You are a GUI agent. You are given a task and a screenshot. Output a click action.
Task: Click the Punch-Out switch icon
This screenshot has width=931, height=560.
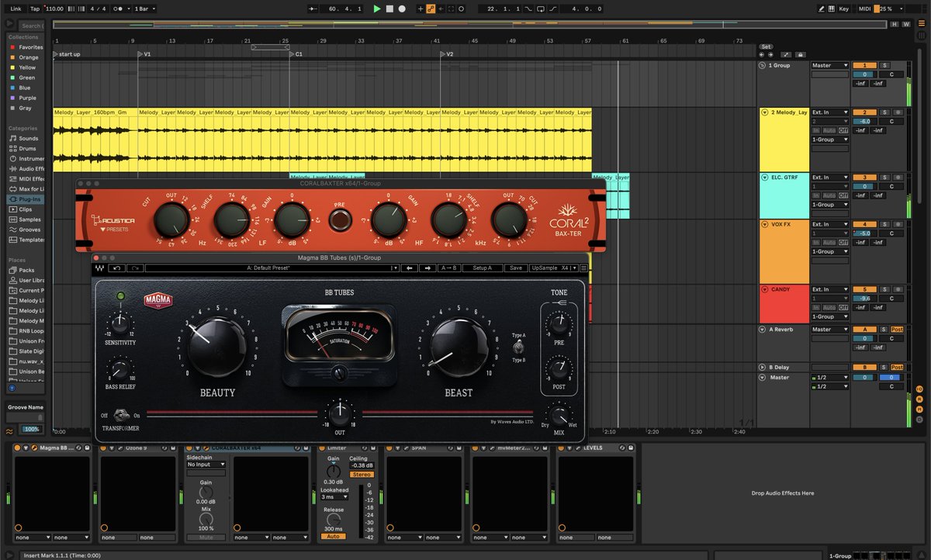pos(553,9)
